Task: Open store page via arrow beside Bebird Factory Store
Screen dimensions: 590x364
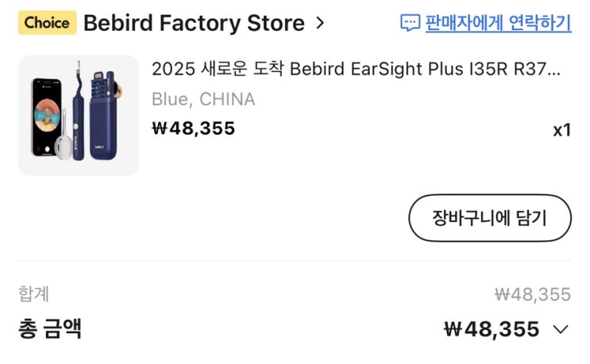Action: (x=320, y=23)
